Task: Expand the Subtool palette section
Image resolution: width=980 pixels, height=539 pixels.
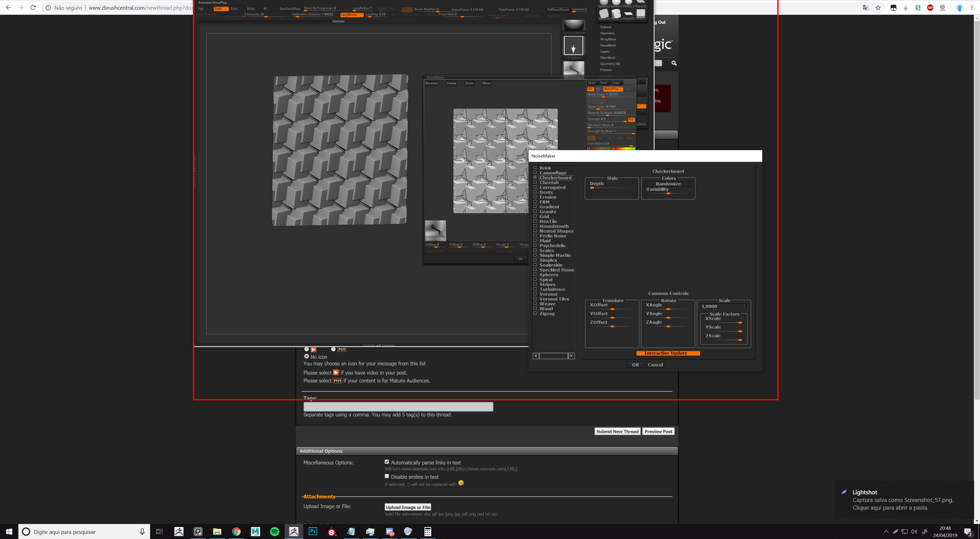Action: 605,27
